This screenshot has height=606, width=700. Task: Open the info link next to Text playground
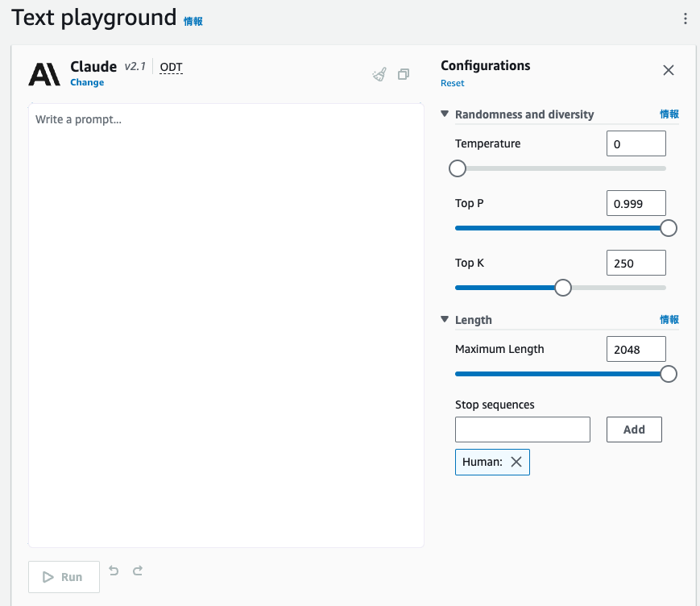(193, 22)
